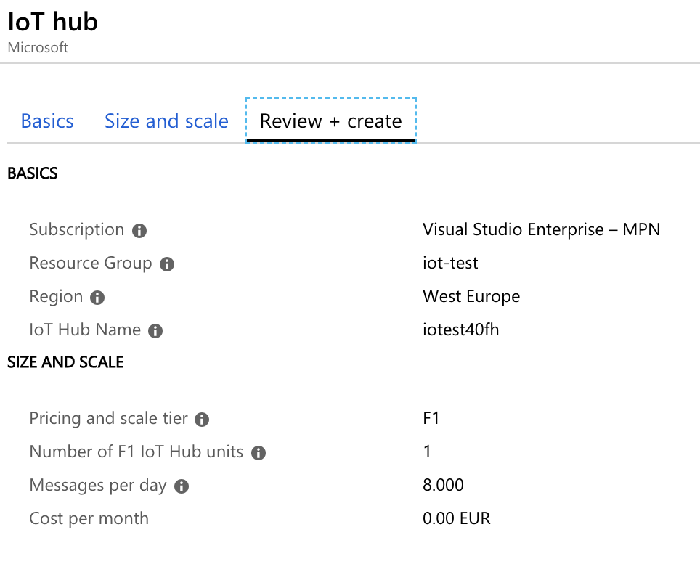Open the Size and scale tab

[166, 121]
